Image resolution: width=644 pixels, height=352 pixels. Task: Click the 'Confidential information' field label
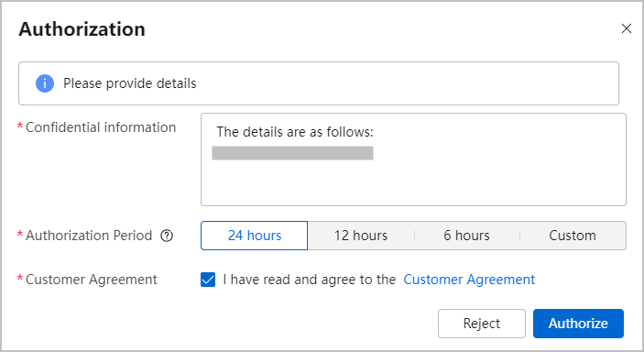(x=101, y=127)
